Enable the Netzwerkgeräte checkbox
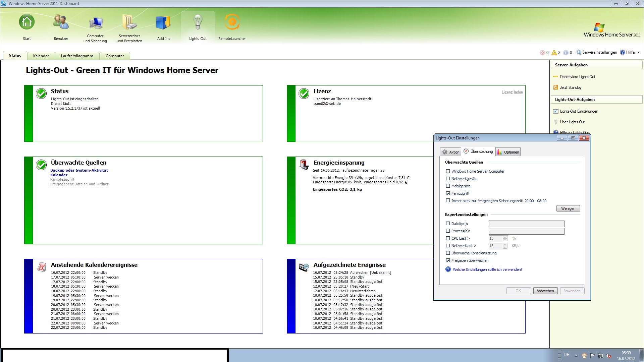The width and height of the screenshot is (644, 362). (x=448, y=179)
